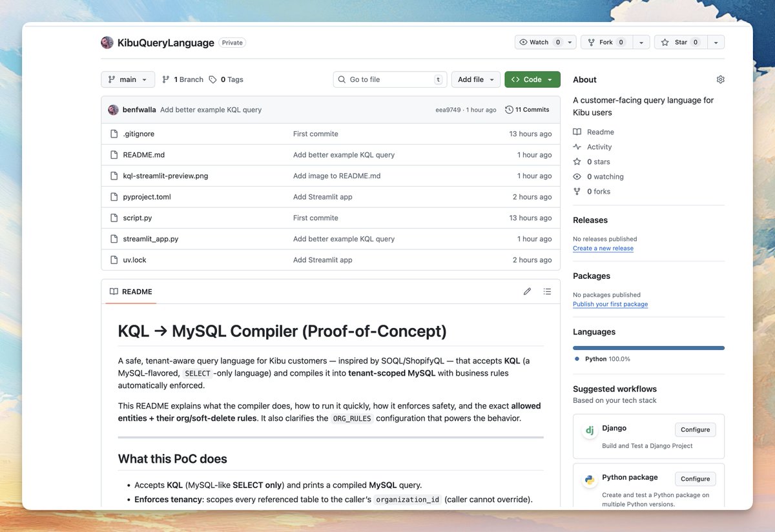This screenshot has width=775, height=532.
Task: Focus the Go to file search field
Action: click(390, 79)
